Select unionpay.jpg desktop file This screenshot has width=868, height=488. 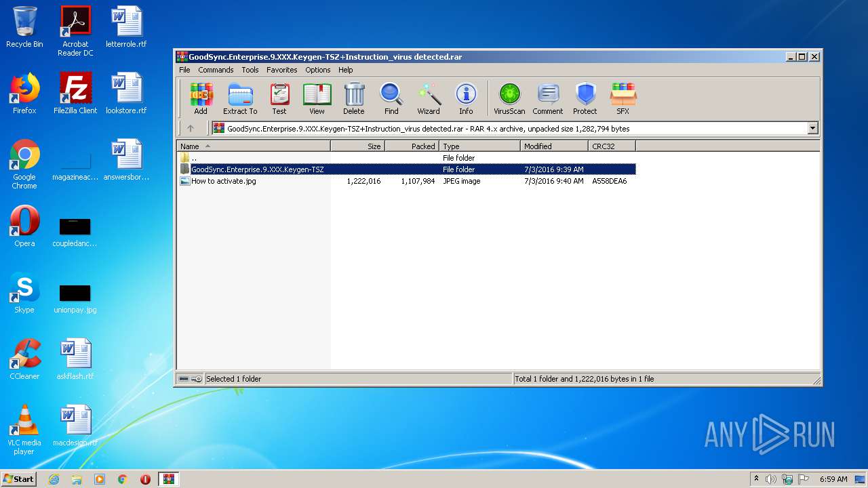click(x=75, y=298)
